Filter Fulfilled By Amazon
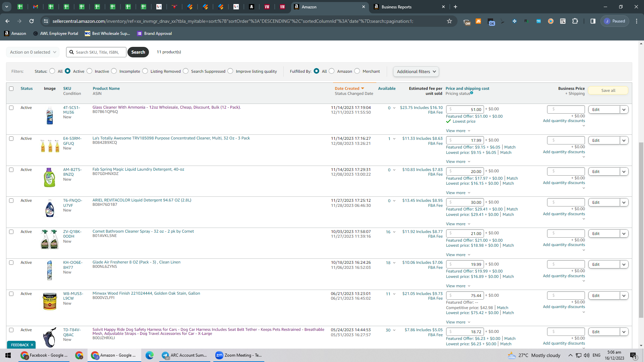The width and height of the screenshot is (644, 362). click(331, 71)
